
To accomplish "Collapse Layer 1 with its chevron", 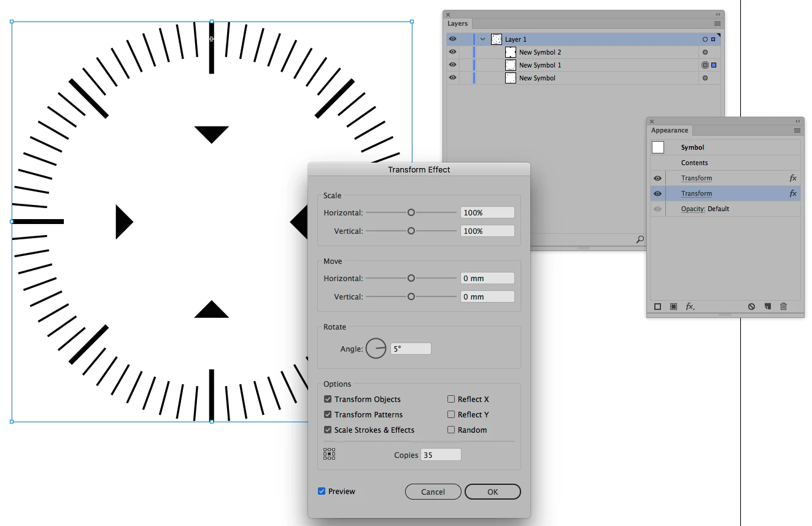I will pyautogui.click(x=483, y=39).
